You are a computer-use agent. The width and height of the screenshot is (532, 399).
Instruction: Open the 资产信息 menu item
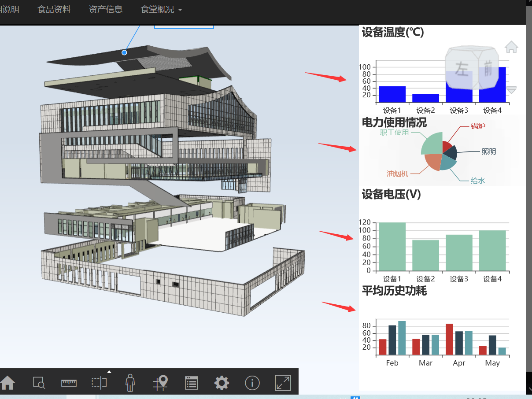(x=106, y=9)
